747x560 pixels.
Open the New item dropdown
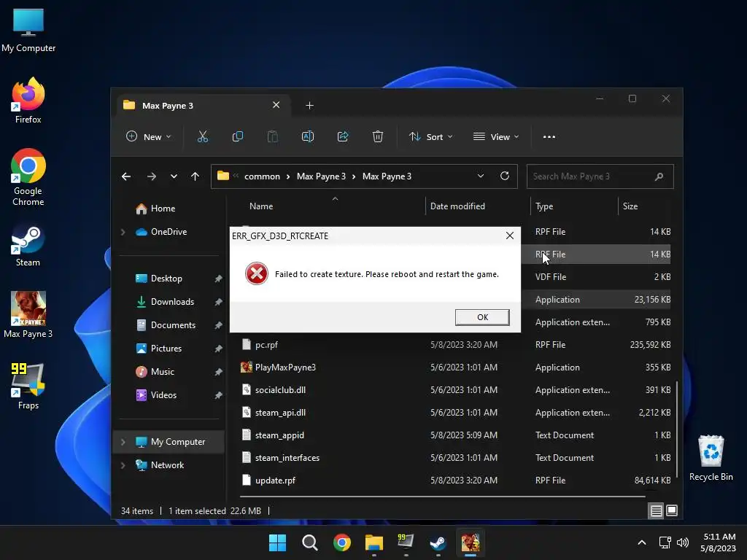[x=148, y=136]
